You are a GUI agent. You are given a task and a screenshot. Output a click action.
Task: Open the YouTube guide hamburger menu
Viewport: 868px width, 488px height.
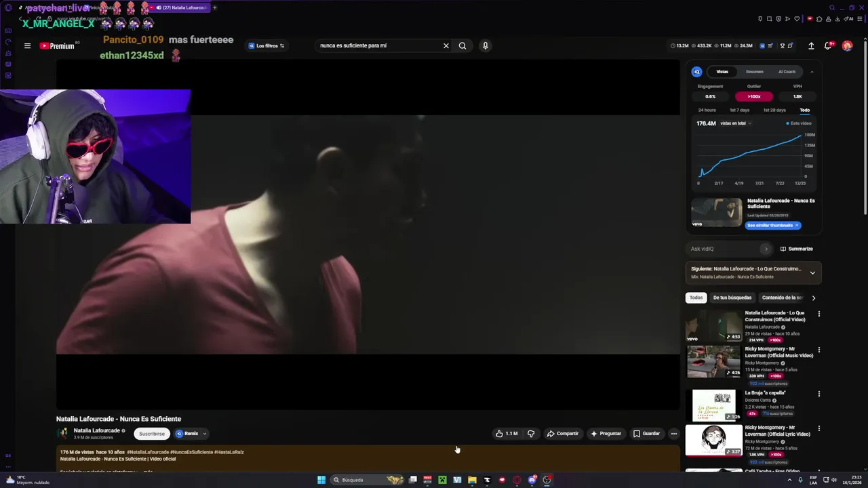click(x=27, y=46)
